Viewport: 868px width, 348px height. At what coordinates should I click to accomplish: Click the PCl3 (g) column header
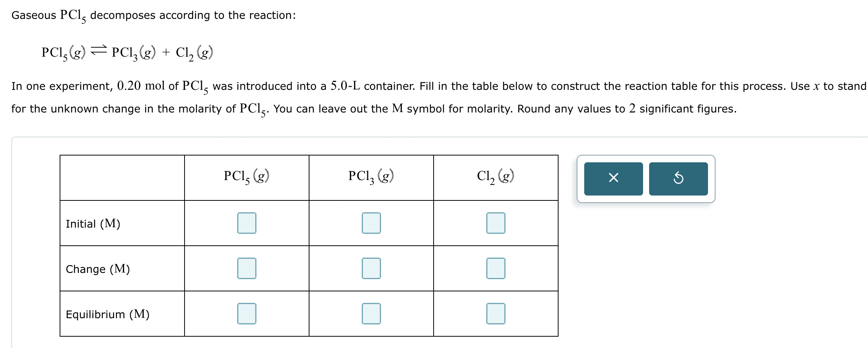(x=371, y=176)
